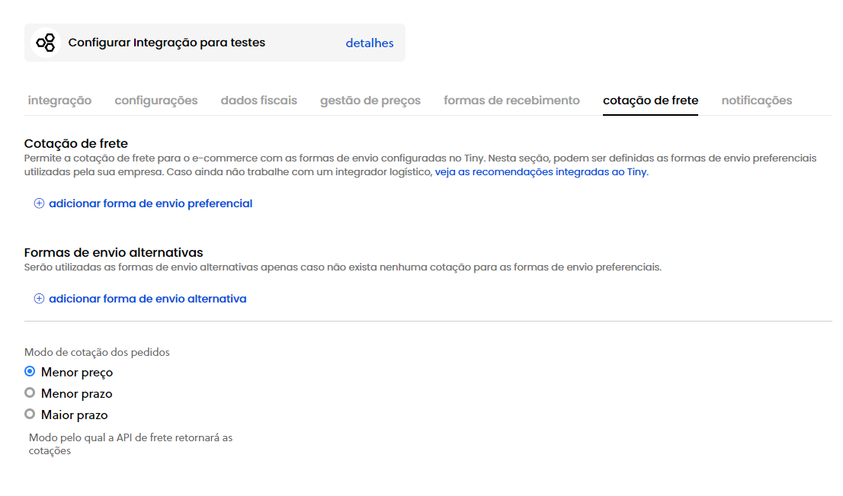Screen dimensions: 843x496
Task: Click adicionar forma de envio alternativa
Action: click(x=148, y=299)
